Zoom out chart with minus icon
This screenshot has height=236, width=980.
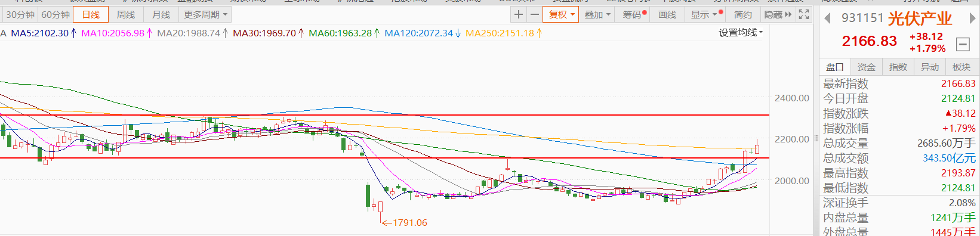coord(534,14)
